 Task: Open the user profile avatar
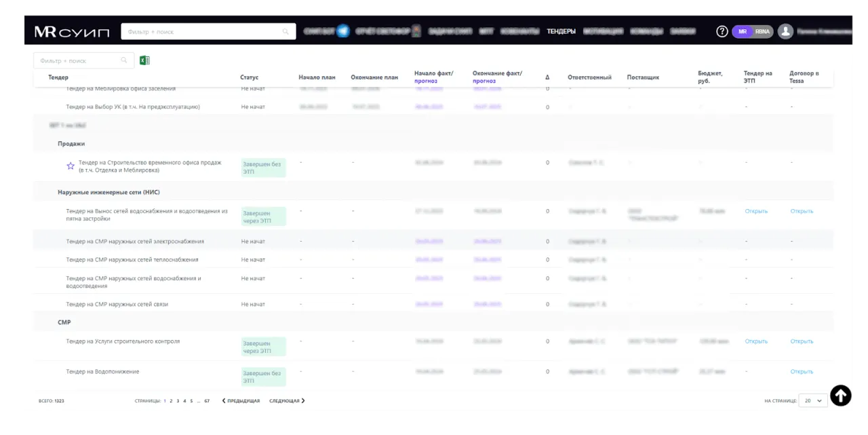click(x=785, y=31)
